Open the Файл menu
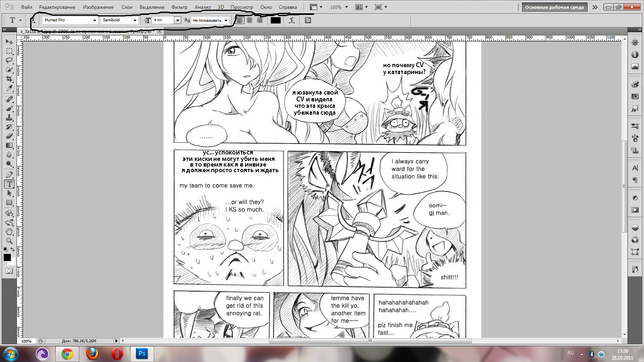644x362 pixels. [27, 7]
